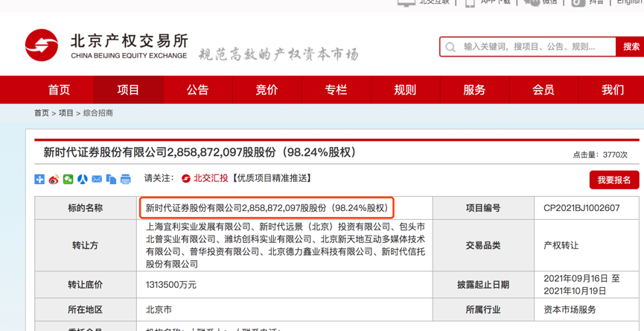Click the blue Renren share icon
This screenshot has width=644, height=331.
pyautogui.click(x=83, y=179)
